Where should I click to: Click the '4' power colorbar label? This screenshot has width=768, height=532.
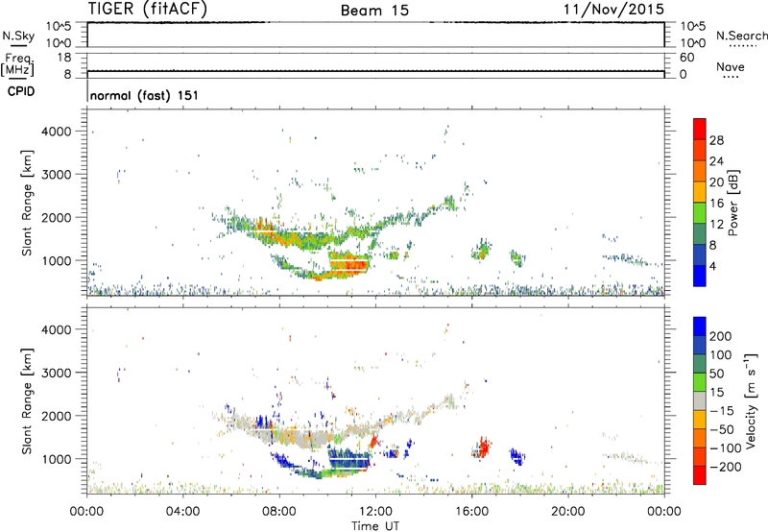point(713,267)
